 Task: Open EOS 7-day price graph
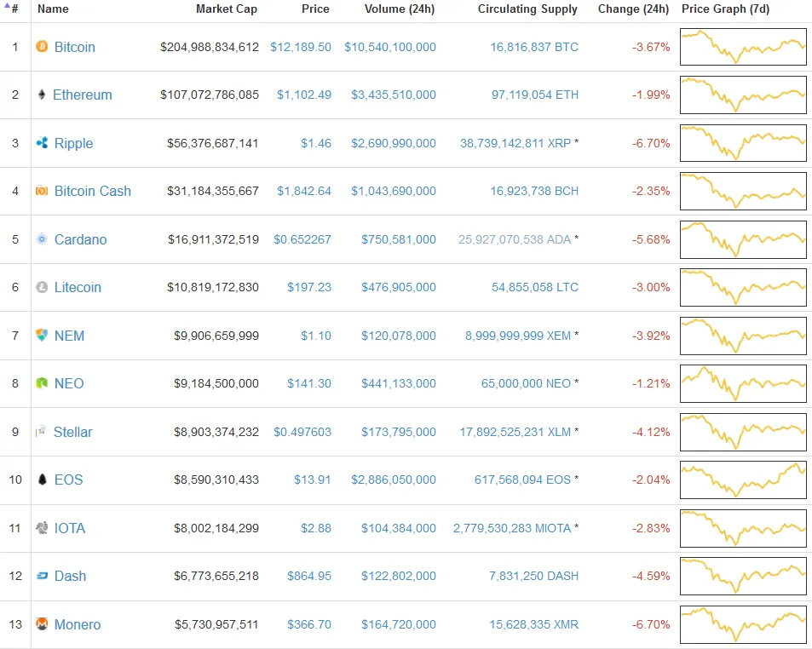point(743,480)
